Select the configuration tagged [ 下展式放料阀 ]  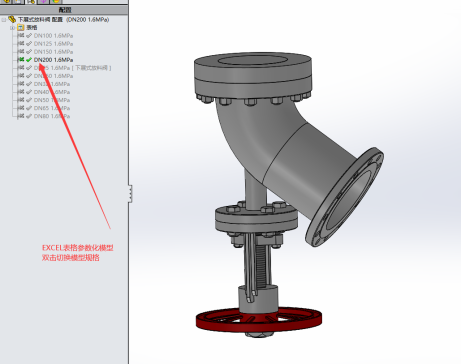[73, 68]
